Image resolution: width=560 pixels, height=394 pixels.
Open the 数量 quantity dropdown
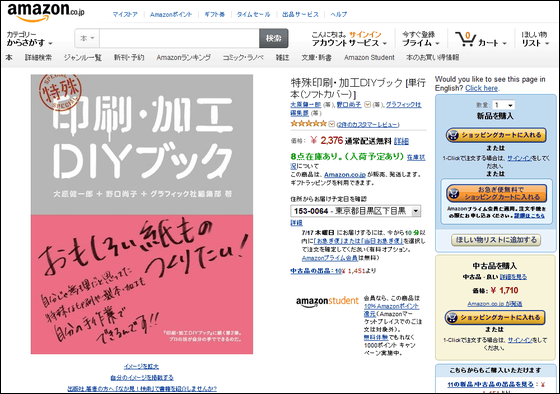point(503,105)
